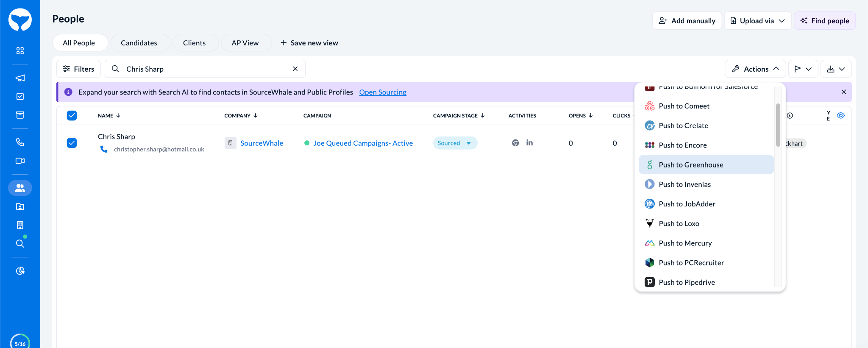Dismiss the Search AI banner
This screenshot has width=868, height=348.
844,92
